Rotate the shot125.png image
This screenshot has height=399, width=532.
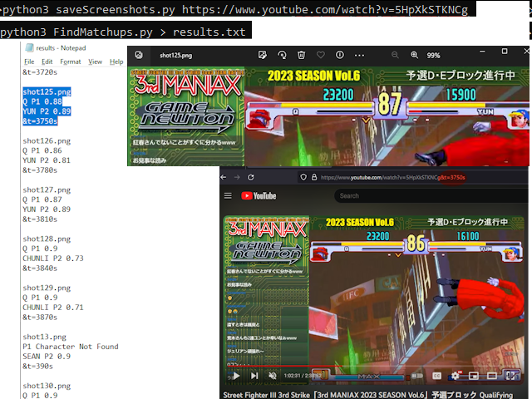tap(282, 55)
